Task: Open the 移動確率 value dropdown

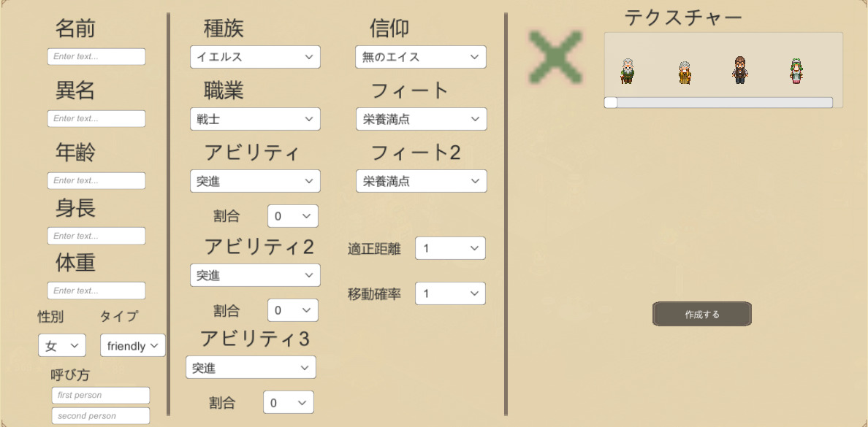Action: (x=450, y=293)
